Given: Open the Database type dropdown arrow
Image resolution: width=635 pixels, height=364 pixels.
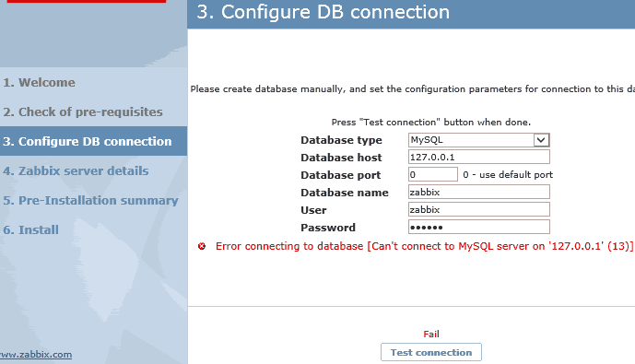Looking at the screenshot, I should 541,140.
